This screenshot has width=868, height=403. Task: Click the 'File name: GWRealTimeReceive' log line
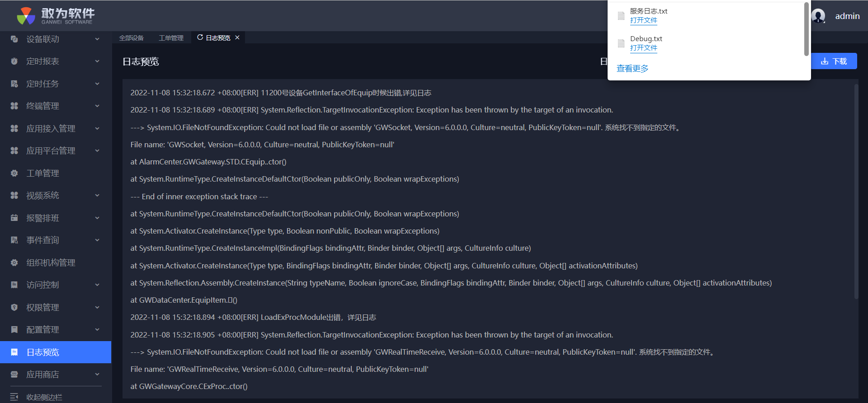point(279,370)
